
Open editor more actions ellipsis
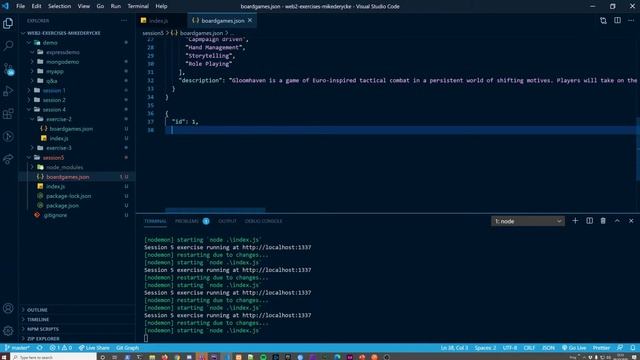pos(631,20)
